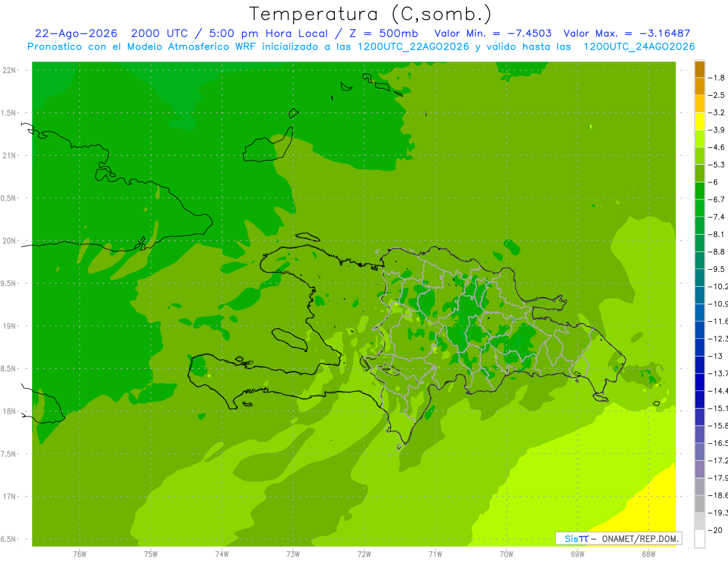
Task: Click the '-11.6' legend value
Action: [x=718, y=321]
